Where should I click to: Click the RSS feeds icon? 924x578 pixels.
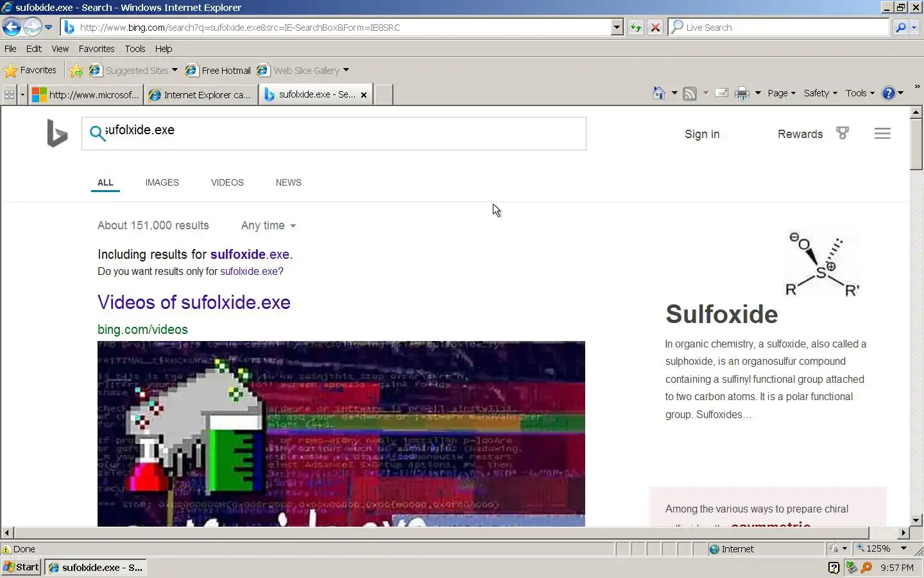tap(690, 94)
